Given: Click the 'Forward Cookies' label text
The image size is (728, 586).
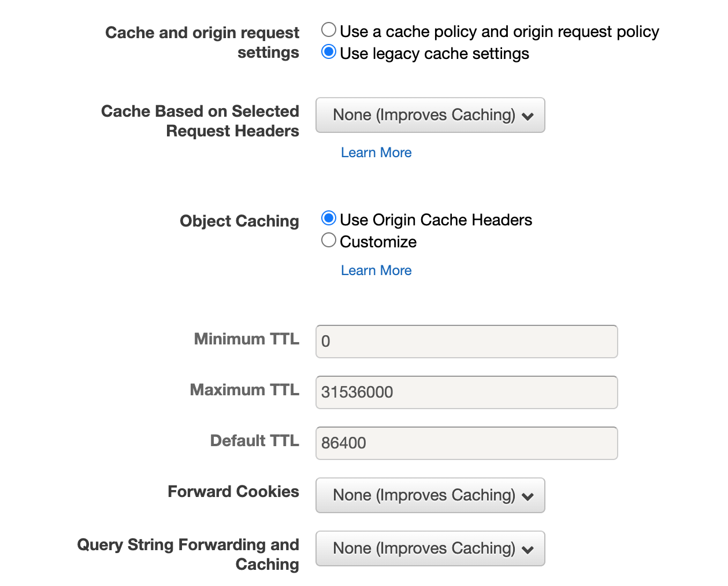Looking at the screenshot, I should point(233,492).
